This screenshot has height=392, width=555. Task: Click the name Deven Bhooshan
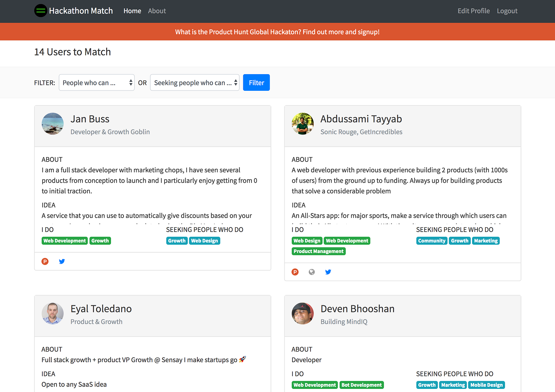tap(357, 309)
